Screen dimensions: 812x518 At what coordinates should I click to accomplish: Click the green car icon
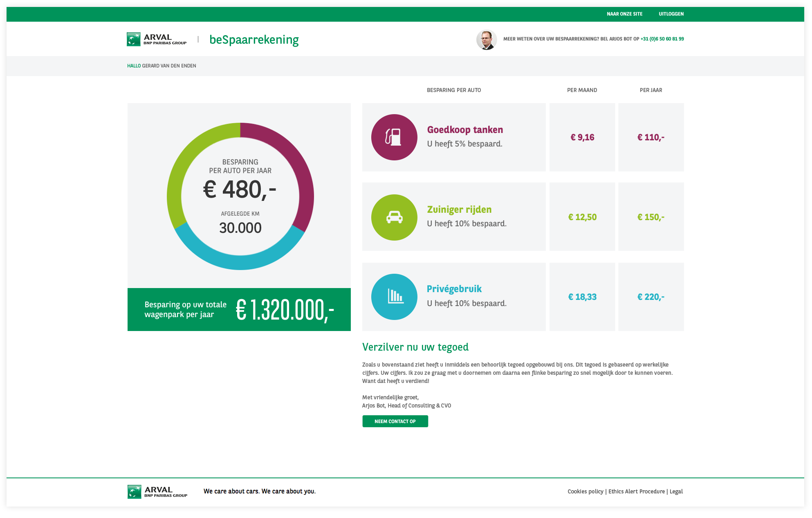click(394, 217)
